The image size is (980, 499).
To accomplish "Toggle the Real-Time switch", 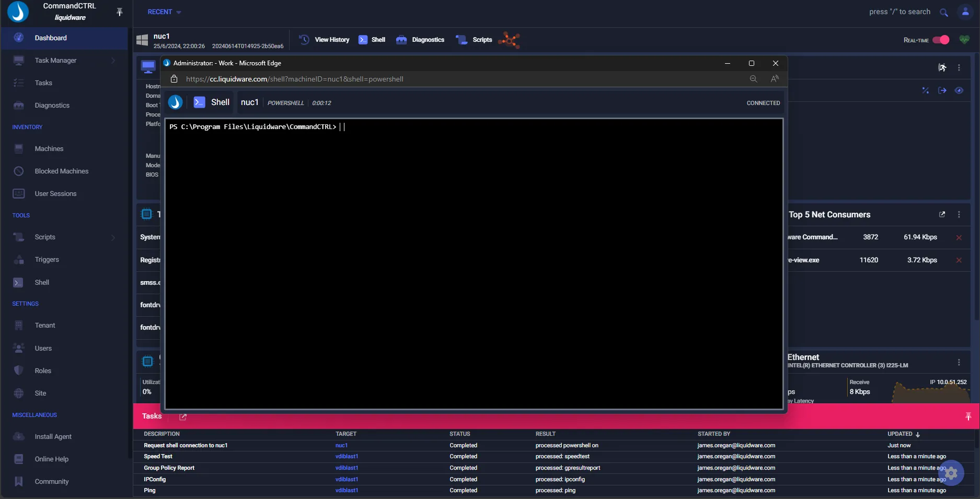I will pos(941,40).
